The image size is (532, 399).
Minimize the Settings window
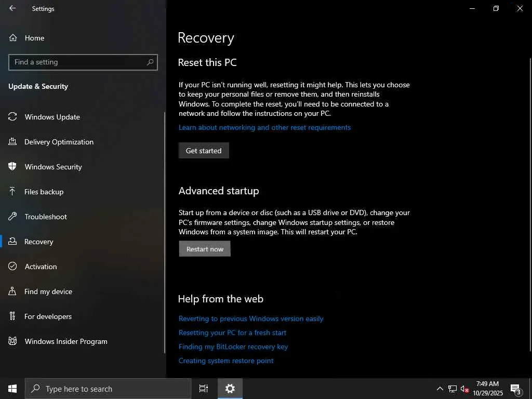tap(472, 8)
